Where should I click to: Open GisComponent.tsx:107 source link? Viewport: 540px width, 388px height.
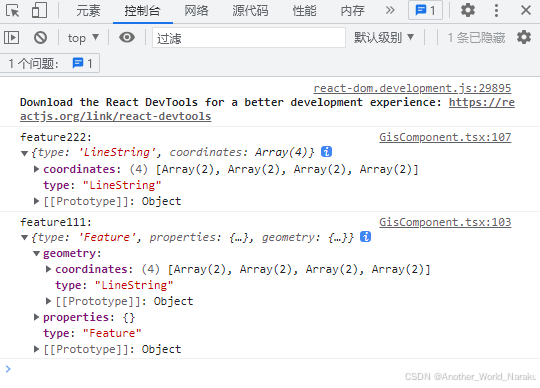(445, 137)
